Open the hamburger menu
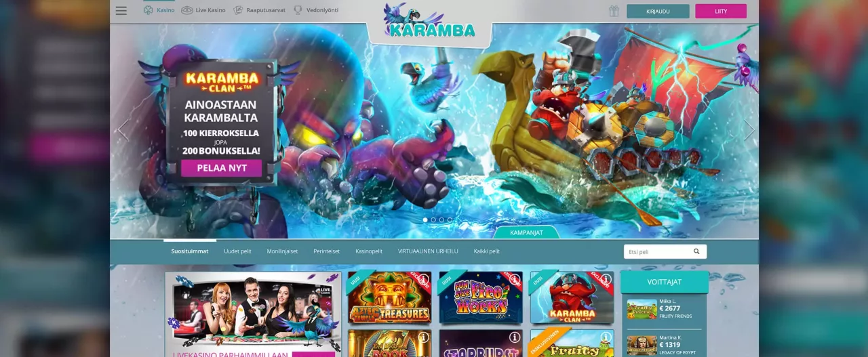 [121, 11]
